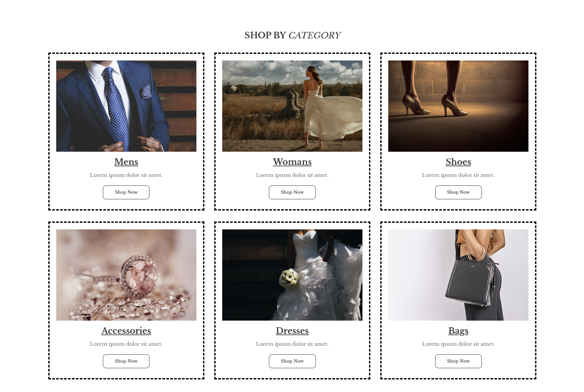Select the black handbag photo
This screenshot has height=392, width=584.
[458, 275]
